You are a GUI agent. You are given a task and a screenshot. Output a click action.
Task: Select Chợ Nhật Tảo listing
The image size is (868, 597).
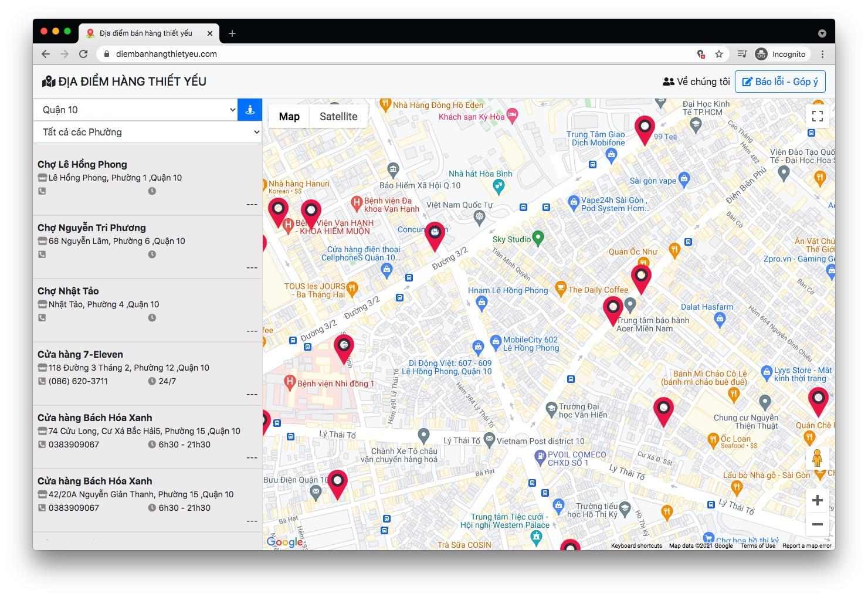(x=147, y=310)
